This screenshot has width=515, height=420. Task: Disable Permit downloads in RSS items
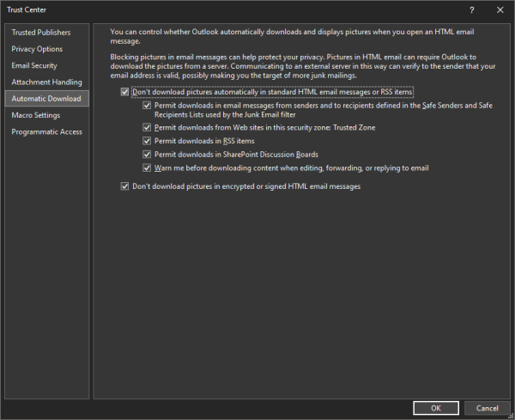coord(147,141)
